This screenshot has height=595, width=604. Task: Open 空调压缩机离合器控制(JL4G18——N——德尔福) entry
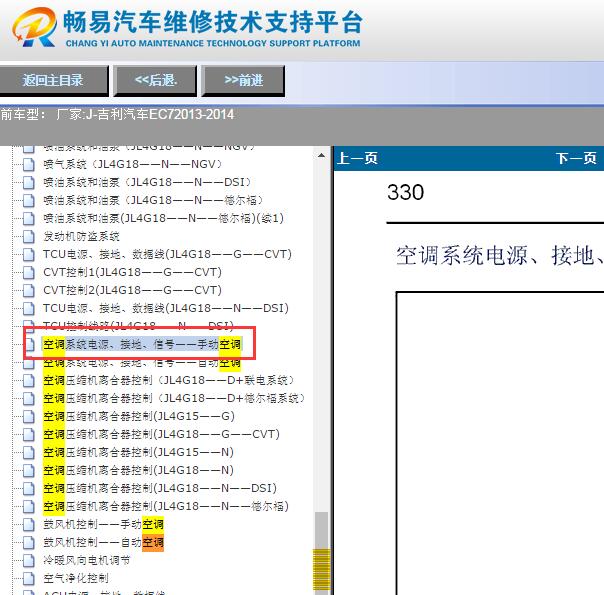pyautogui.click(x=166, y=506)
